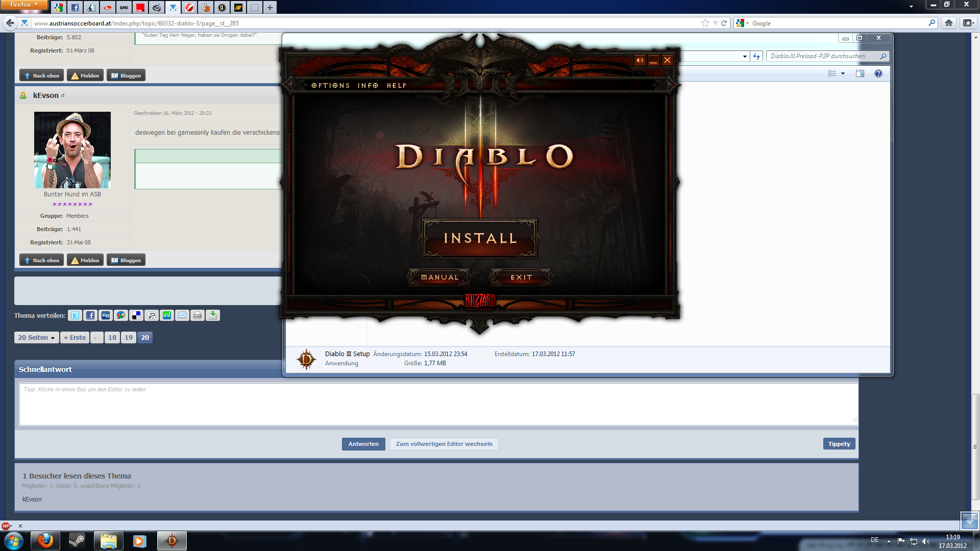Share the topic on Twitter
The image size is (980, 551).
click(x=75, y=315)
